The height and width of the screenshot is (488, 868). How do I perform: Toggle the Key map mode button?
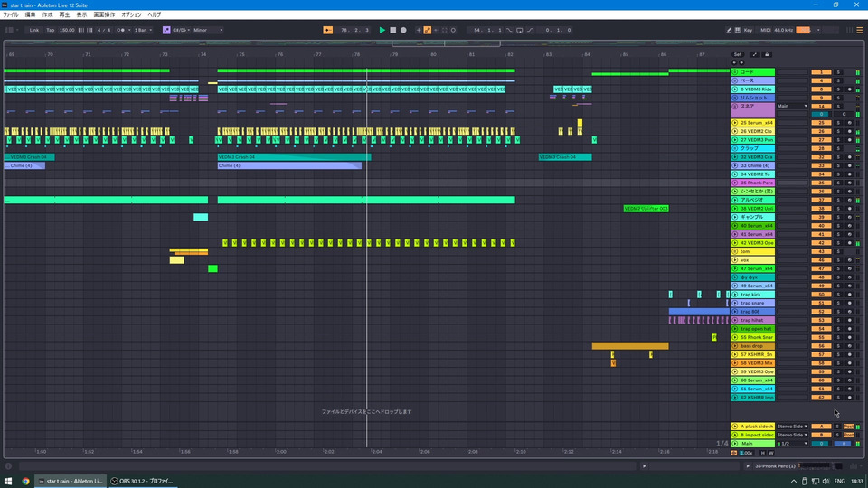click(747, 30)
